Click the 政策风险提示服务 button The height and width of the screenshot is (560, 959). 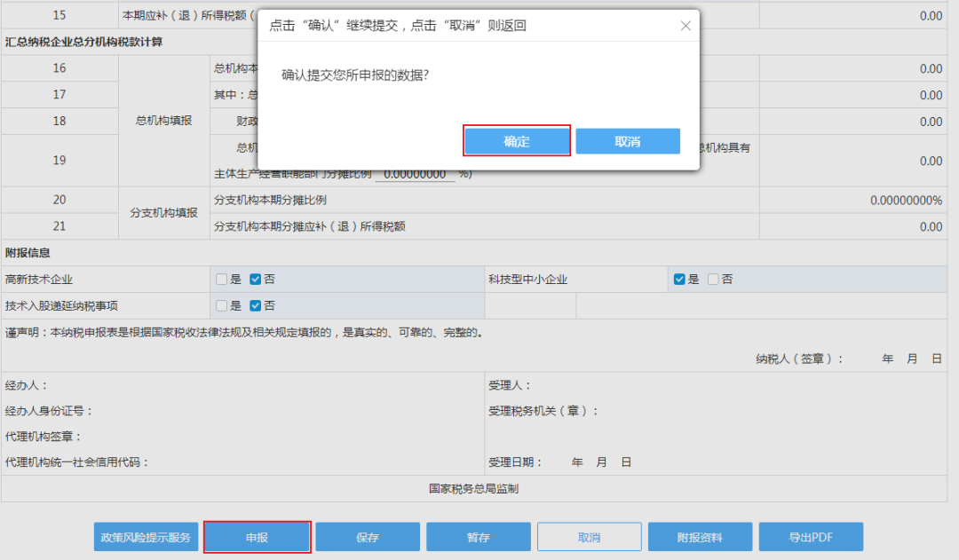click(146, 537)
